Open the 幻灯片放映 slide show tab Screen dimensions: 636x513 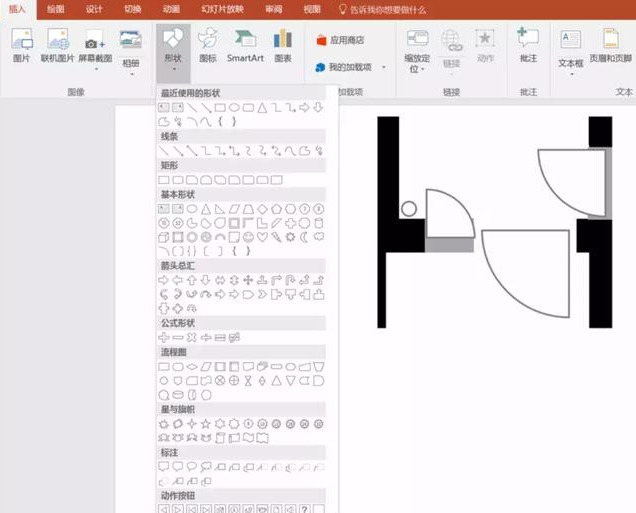click(222, 9)
